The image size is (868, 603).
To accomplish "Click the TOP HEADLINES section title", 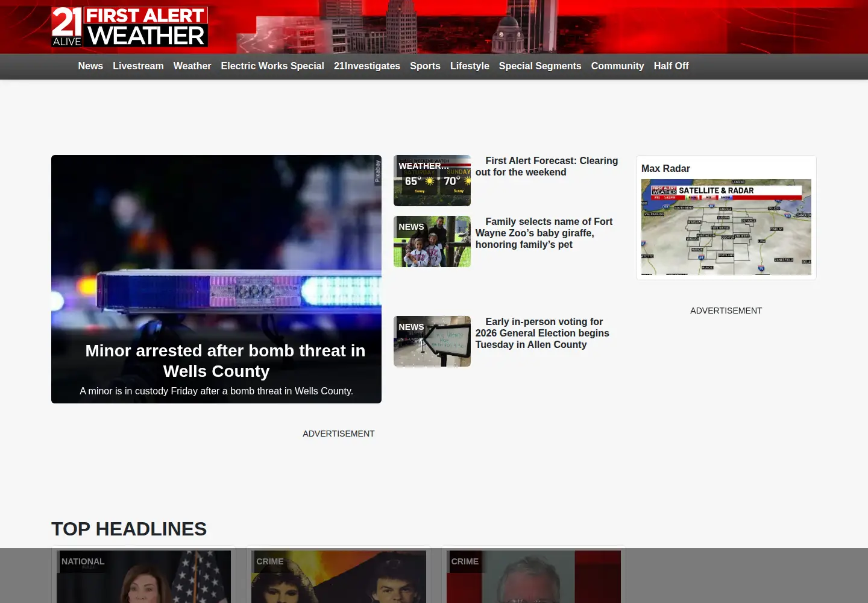I will point(129,529).
